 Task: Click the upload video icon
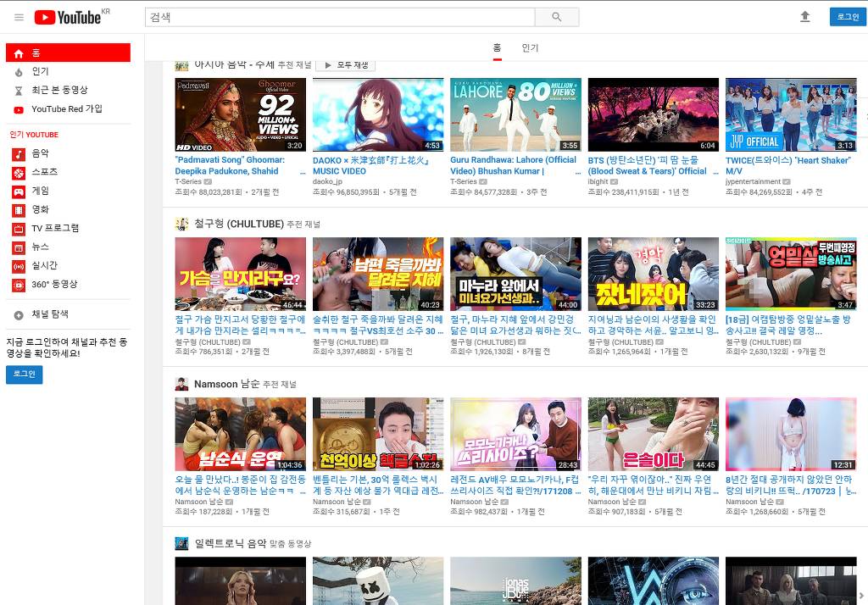[x=805, y=16]
